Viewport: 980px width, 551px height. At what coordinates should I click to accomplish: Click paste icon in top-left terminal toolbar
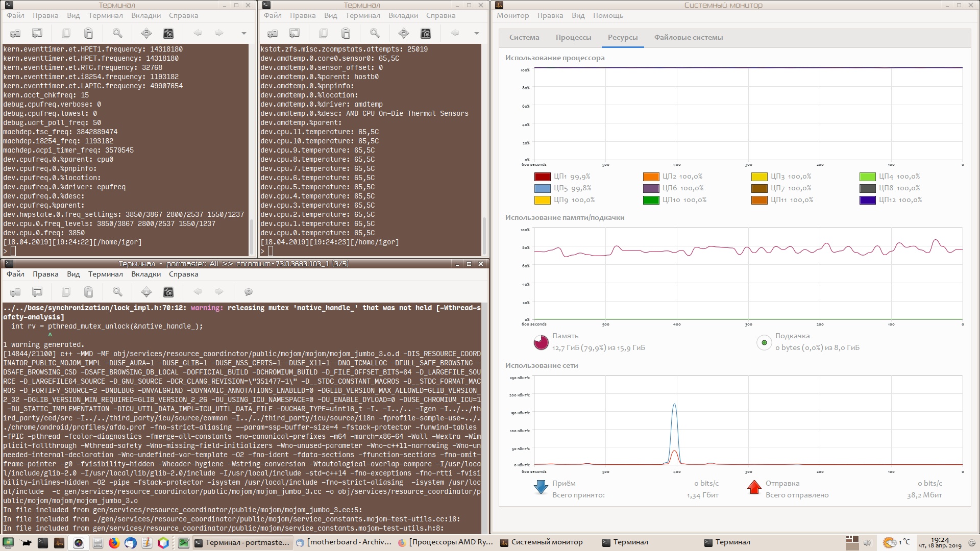[x=88, y=34]
